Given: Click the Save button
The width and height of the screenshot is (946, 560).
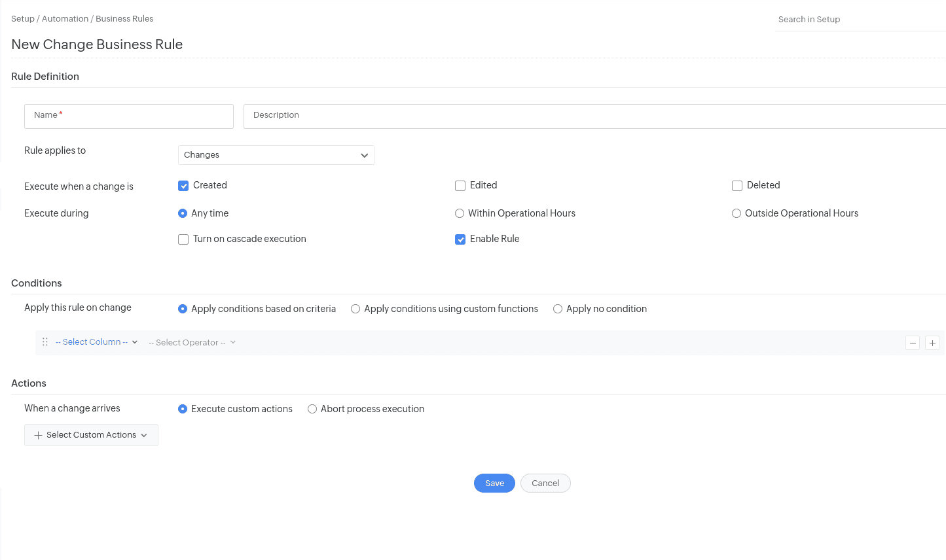Looking at the screenshot, I should click(494, 483).
